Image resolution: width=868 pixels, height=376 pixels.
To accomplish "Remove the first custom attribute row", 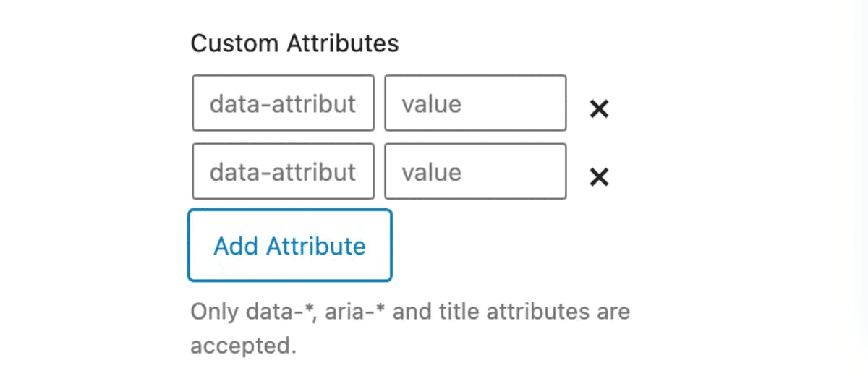I will (x=599, y=109).
